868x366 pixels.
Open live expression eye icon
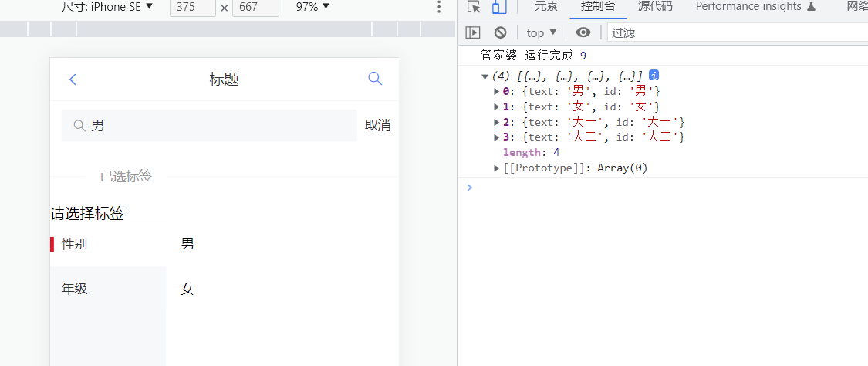pos(583,32)
